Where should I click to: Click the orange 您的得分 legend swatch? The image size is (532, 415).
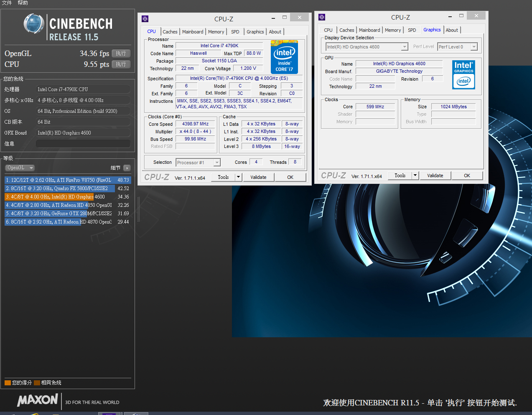click(8, 382)
